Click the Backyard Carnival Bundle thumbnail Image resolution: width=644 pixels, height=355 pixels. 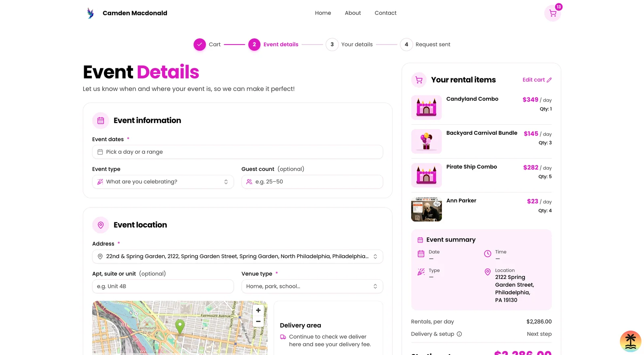(426, 142)
